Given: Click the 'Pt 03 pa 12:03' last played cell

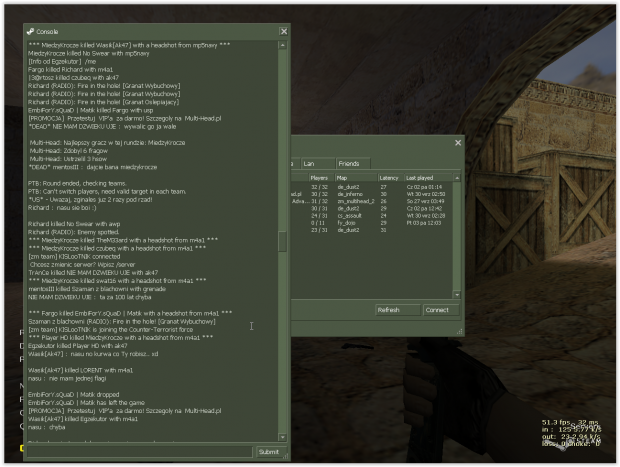Looking at the screenshot, I should pyautogui.click(x=424, y=223).
